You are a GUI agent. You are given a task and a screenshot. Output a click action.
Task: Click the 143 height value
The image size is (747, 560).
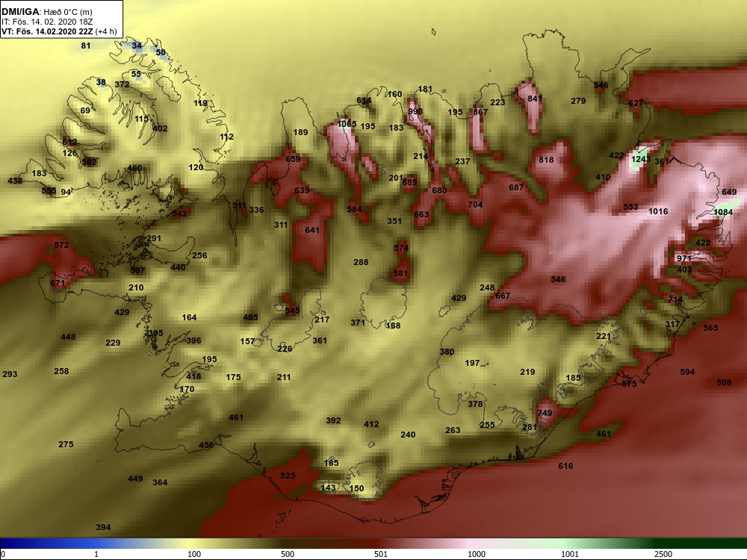point(328,487)
